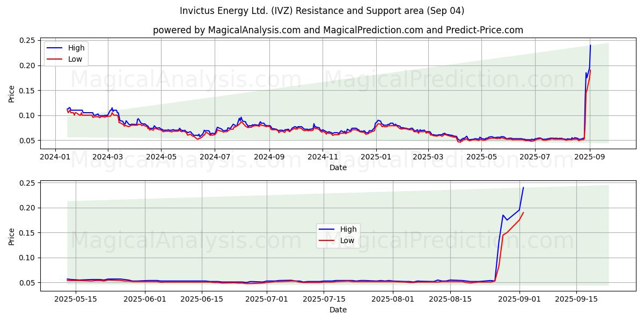This screenshot has height=322, width=644.
Task: Click the upper chart 'Price' axis title
Action: tap(12, 93)
